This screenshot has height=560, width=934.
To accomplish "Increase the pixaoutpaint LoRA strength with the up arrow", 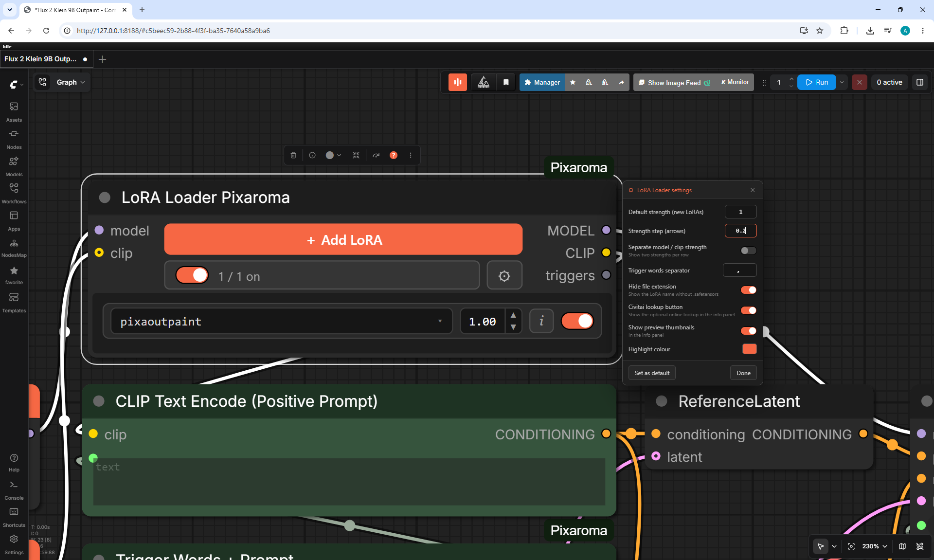I will [513, 315].
